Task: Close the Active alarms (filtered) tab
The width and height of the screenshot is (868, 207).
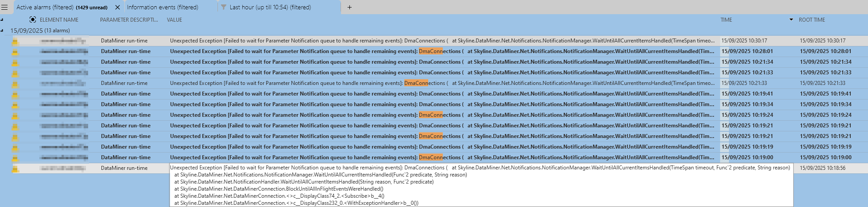Action: (x=117, y=7)
